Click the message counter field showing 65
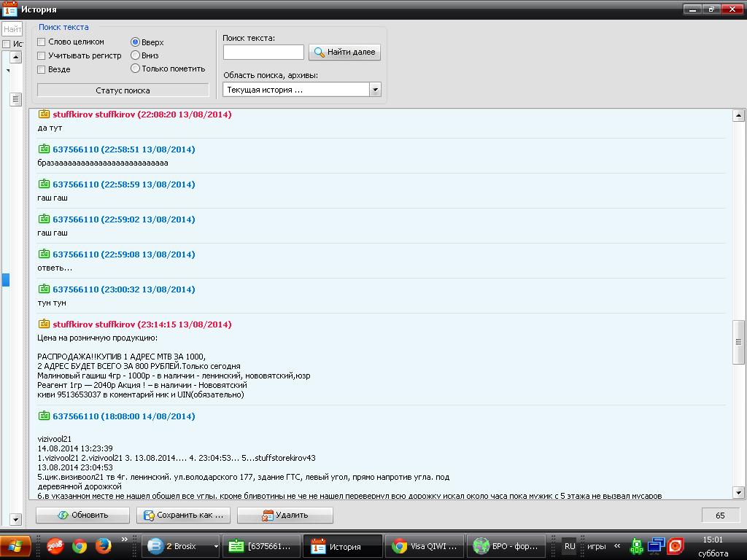Screen dimensions: 747x560 [x=720, y=516]
